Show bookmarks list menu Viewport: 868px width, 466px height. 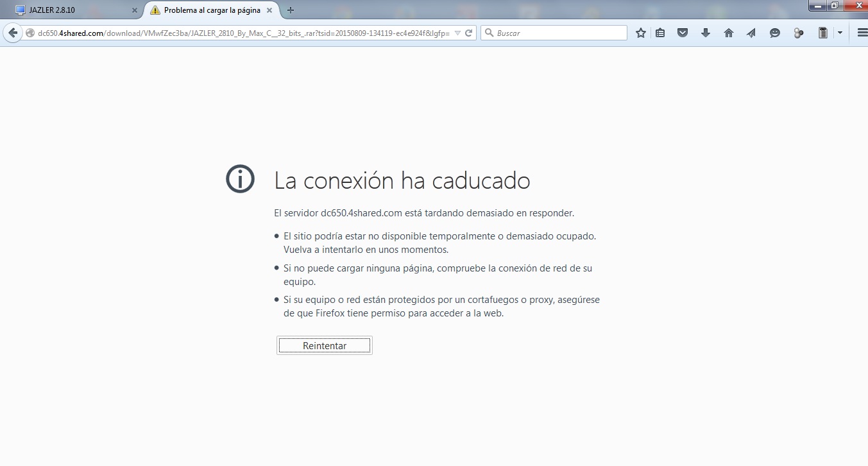(660, 33)
